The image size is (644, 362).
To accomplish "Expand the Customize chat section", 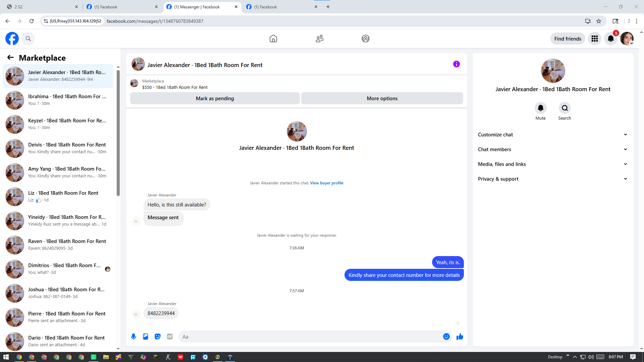I will point(553,135).
